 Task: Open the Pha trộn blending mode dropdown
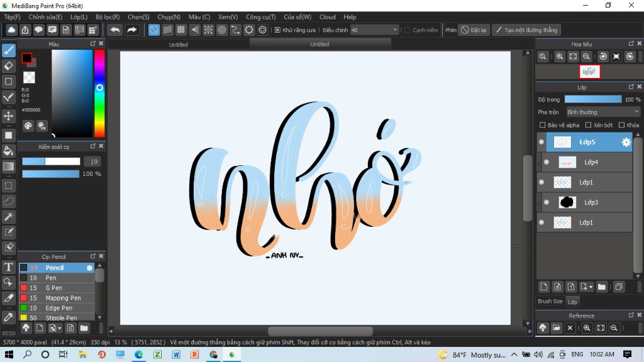coord(603,112)
